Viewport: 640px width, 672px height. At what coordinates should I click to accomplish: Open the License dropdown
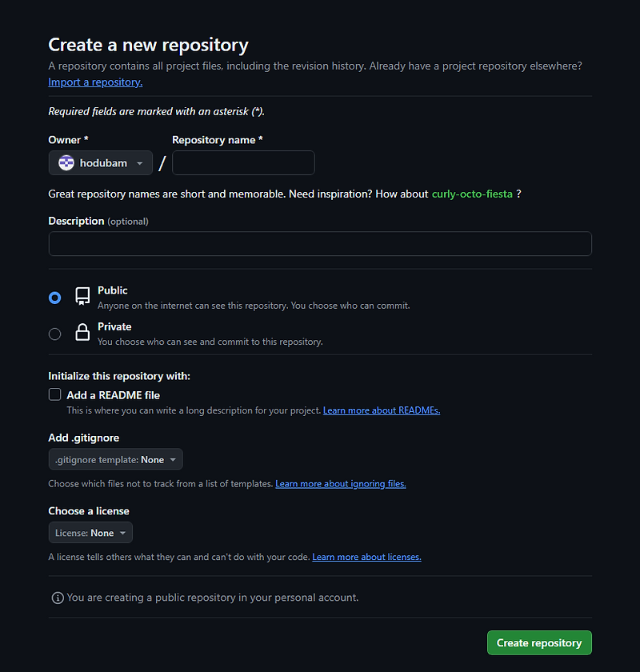90,532
